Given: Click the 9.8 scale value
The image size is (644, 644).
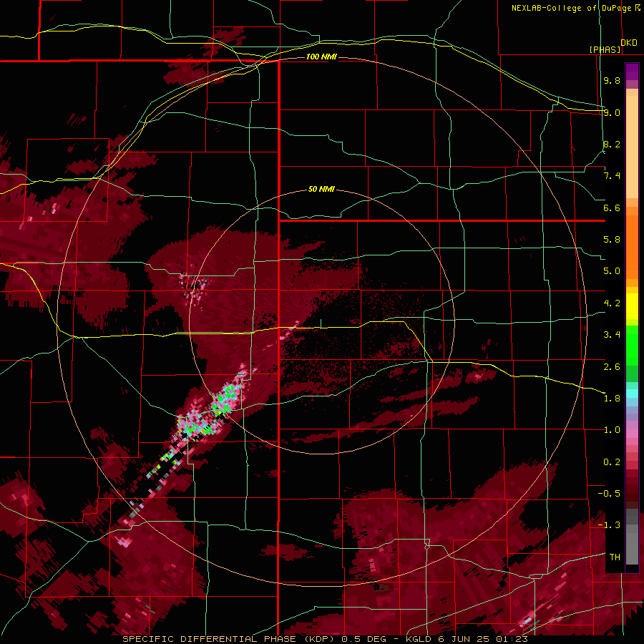Looking at the screenshot, I should coord(612,80).
